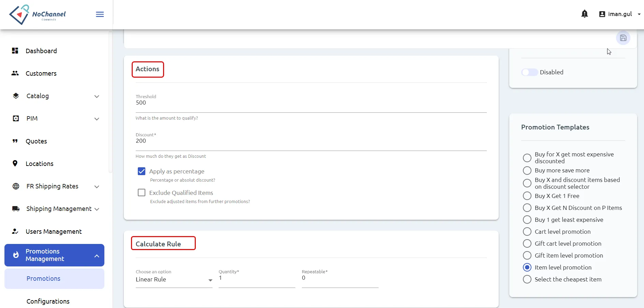This screenshot has width=644, height=308.
Task: Select Cart level promotion radio
Action: click(x=527, y=232)
